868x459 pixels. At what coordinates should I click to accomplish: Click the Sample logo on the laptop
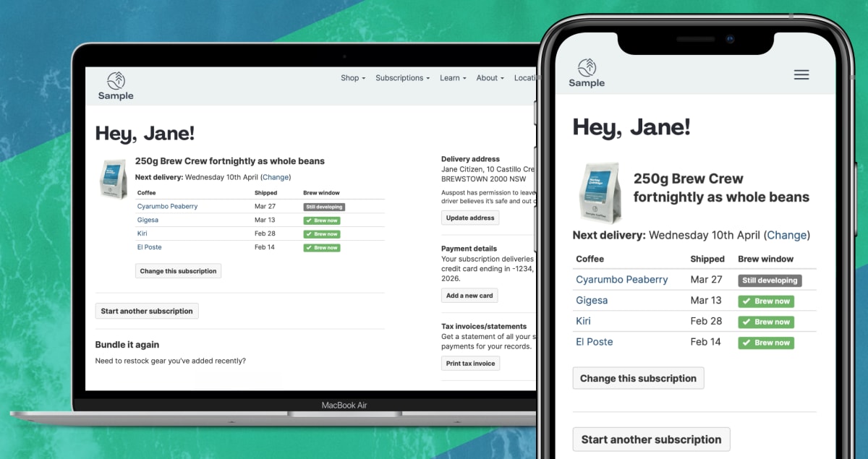pos(116,86)
